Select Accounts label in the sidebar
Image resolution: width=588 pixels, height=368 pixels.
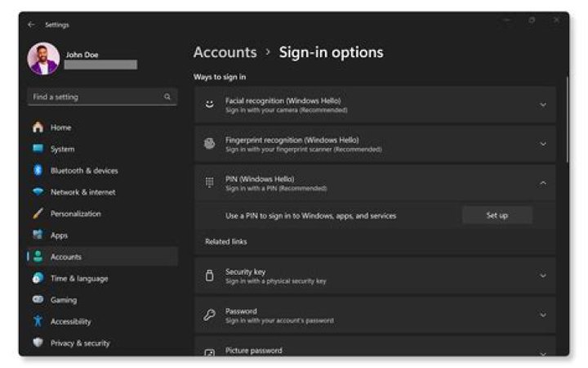pos(66,257)
